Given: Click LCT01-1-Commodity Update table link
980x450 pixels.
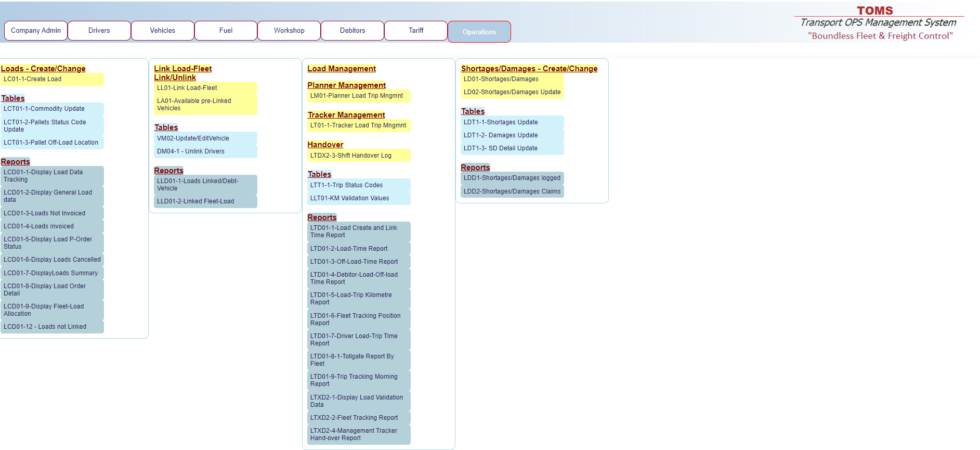Looking at the screenshot, I should click(x=44, y=109).
